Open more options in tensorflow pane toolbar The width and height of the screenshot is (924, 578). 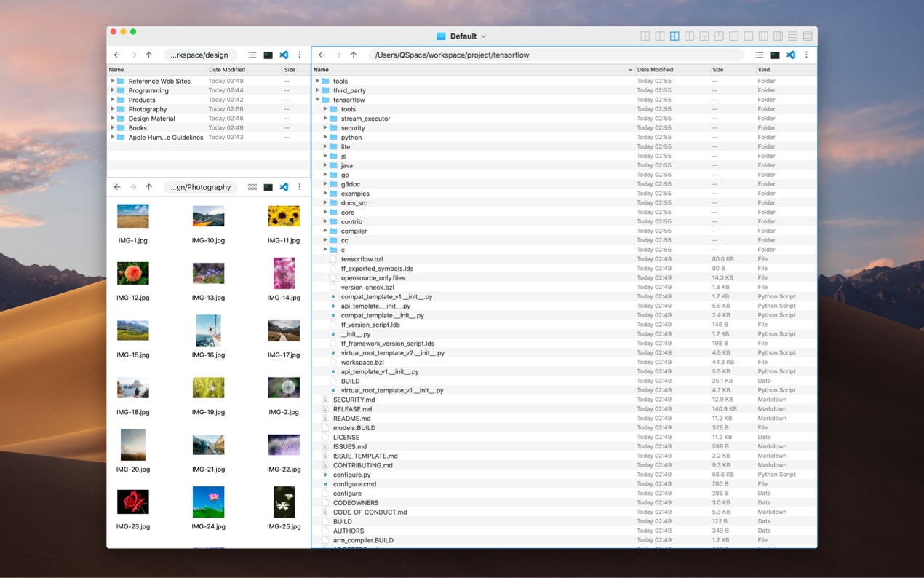point(806,55)
